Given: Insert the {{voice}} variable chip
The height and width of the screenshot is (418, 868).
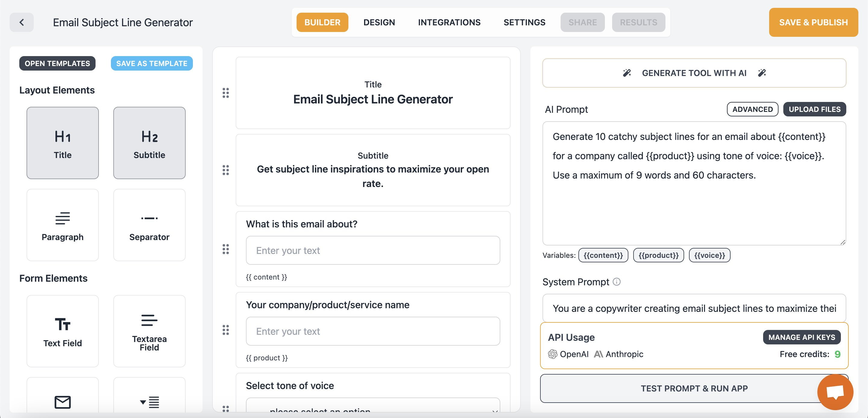Looking at the screenshot, I should (710, 255).
